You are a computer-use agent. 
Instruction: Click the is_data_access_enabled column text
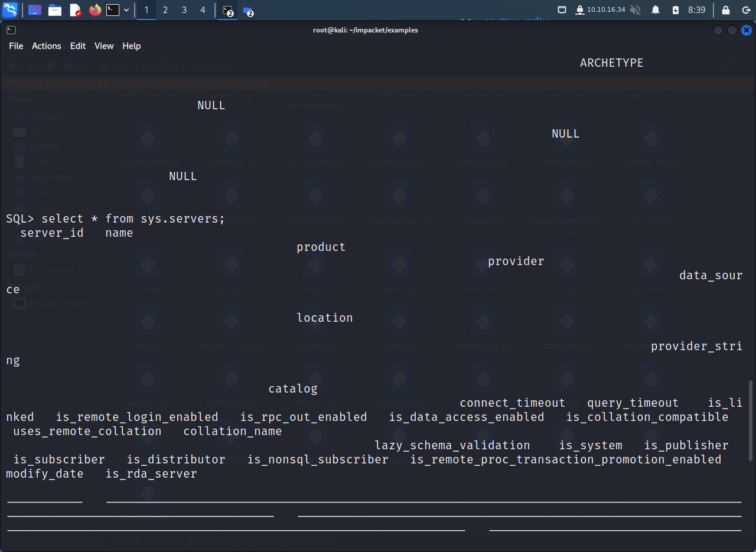pyautogui.click(x=467, y=417)
